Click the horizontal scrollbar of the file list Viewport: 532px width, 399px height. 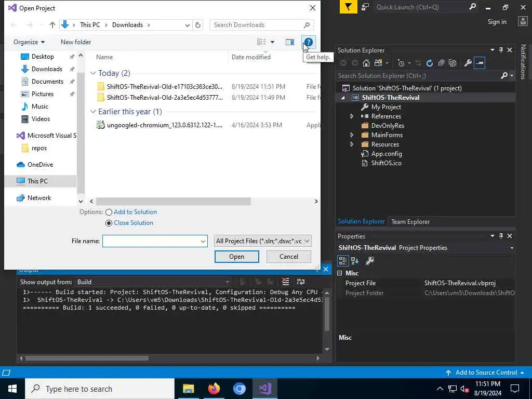click(174, 201)
